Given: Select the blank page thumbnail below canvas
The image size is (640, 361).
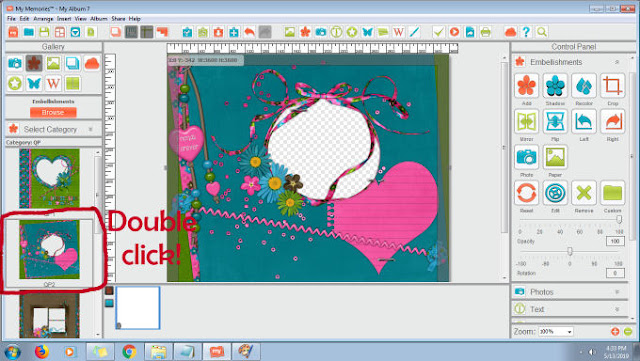Looking at the screenshot, I should (x=138, y=308).
